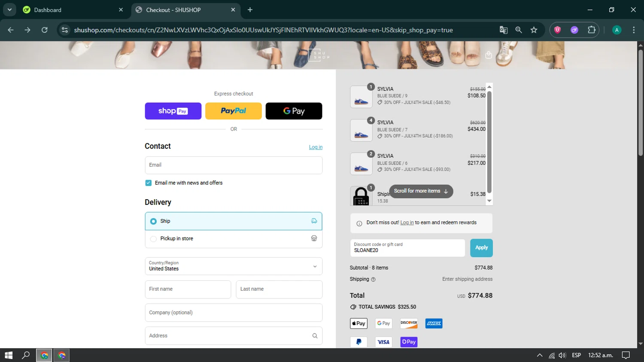The image size is (644, 362).
Task: Switch to the Dashboard tab
Action: tap(73, 10)
